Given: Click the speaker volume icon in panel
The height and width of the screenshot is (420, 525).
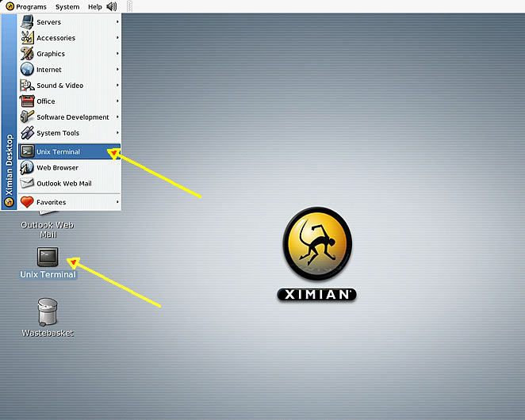Looking at the screenshot, I should (x=111, y=6).
